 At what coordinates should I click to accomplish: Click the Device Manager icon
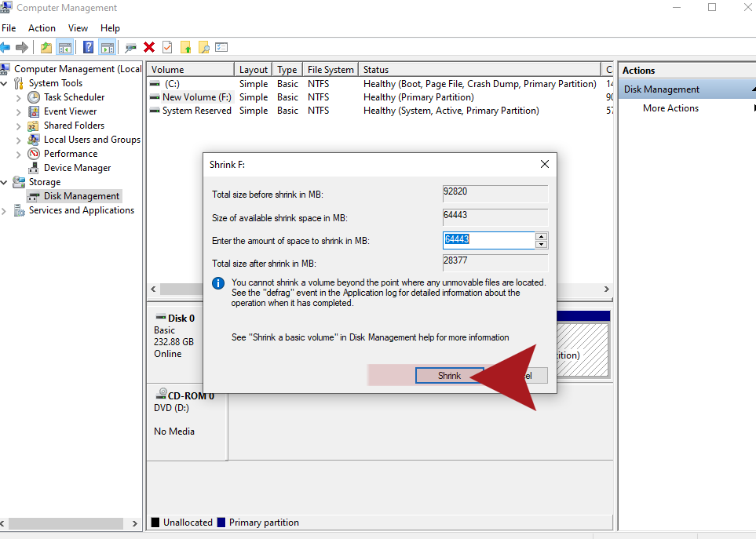coord(34,168)
